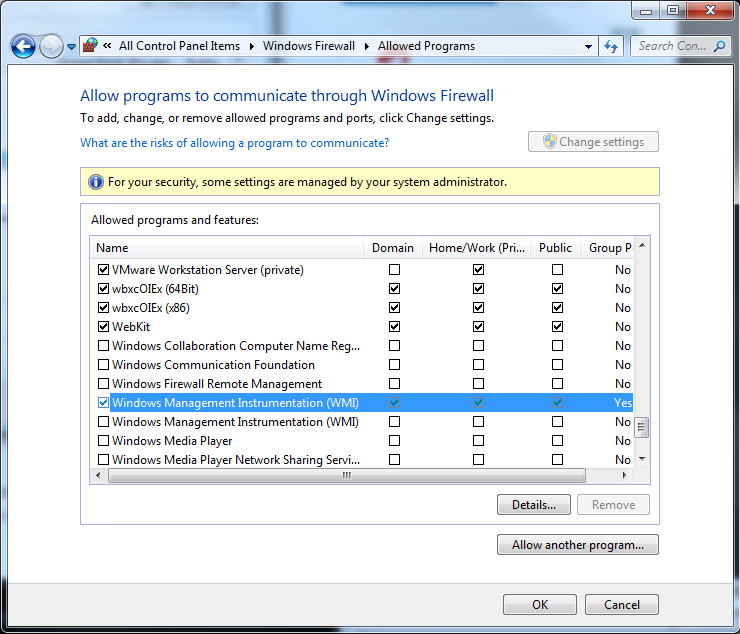Click the list scroll up arrow
740x634 pixels.
[642, 245]
